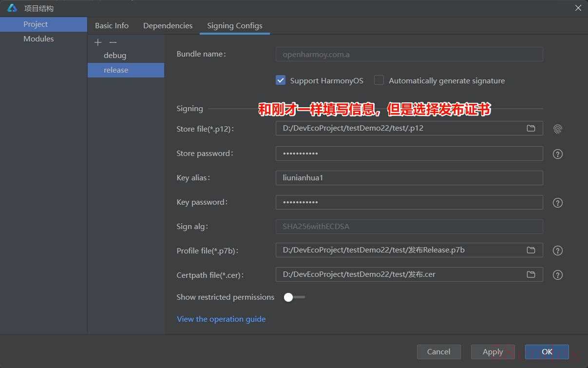Choose the release signing config
This screenshot has height=368, width=588.
coord(126,70)
